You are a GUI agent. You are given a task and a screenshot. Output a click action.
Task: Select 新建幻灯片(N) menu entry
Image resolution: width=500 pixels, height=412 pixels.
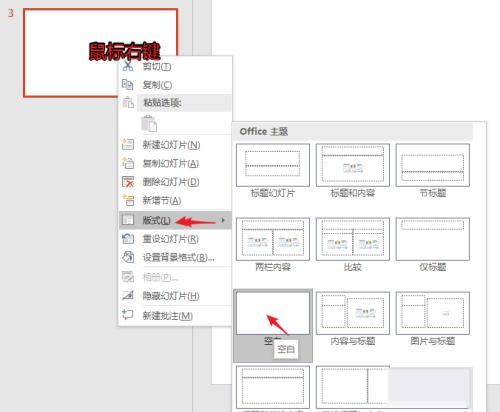tap(175, 145)
